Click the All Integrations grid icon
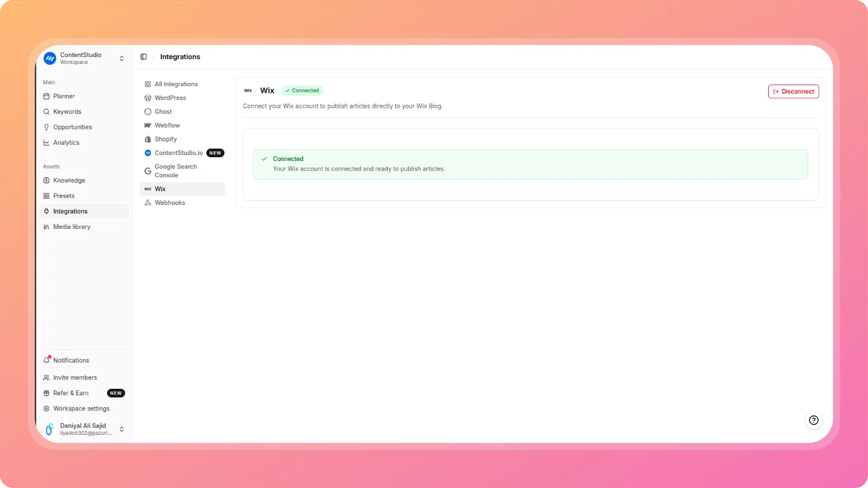 [148, 84]
